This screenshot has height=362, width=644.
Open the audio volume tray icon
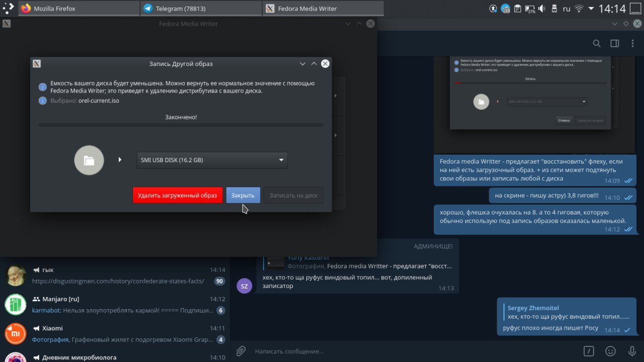coord(542,9)
